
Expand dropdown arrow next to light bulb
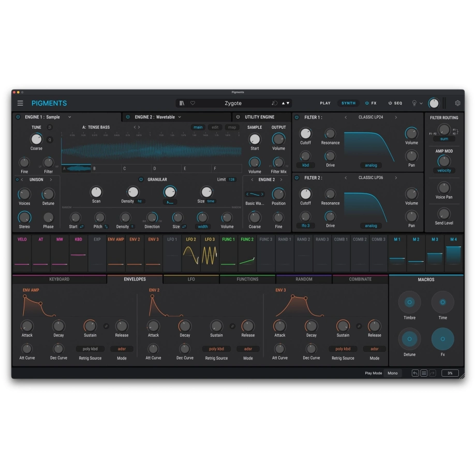[x=421, y=103]
